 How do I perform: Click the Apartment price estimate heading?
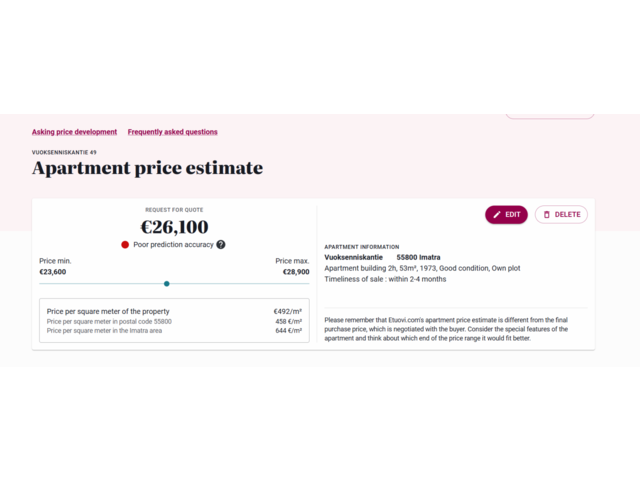147,168
